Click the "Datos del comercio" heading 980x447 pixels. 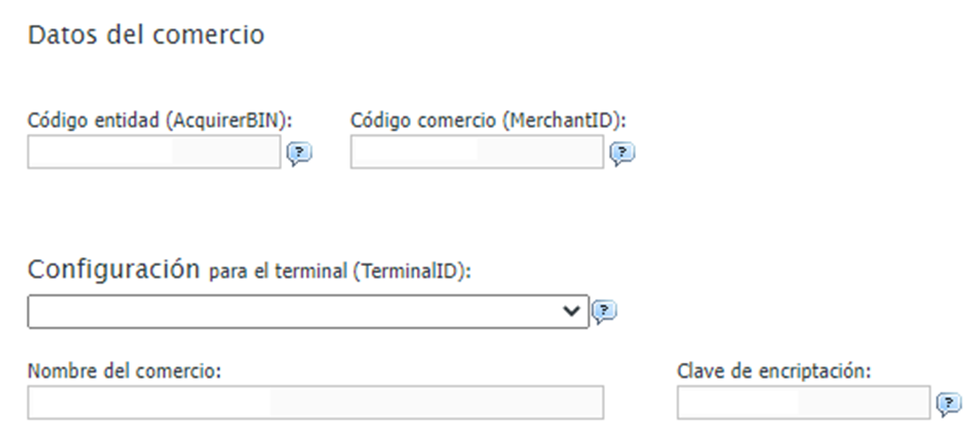point(146,35)
